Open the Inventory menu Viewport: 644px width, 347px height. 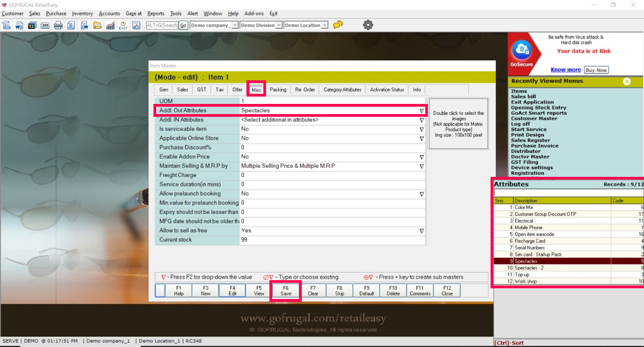(82, 14)
